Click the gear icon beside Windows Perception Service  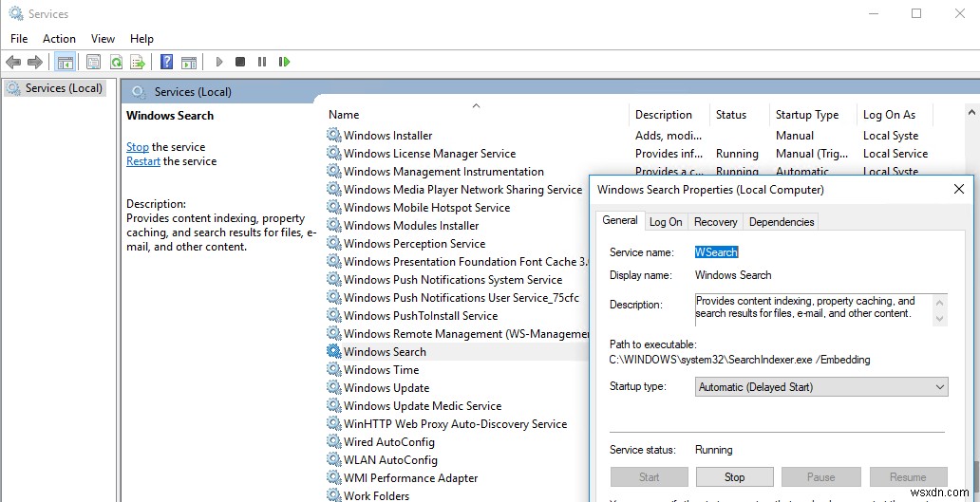pyautogui.click(x=334, y=244)
